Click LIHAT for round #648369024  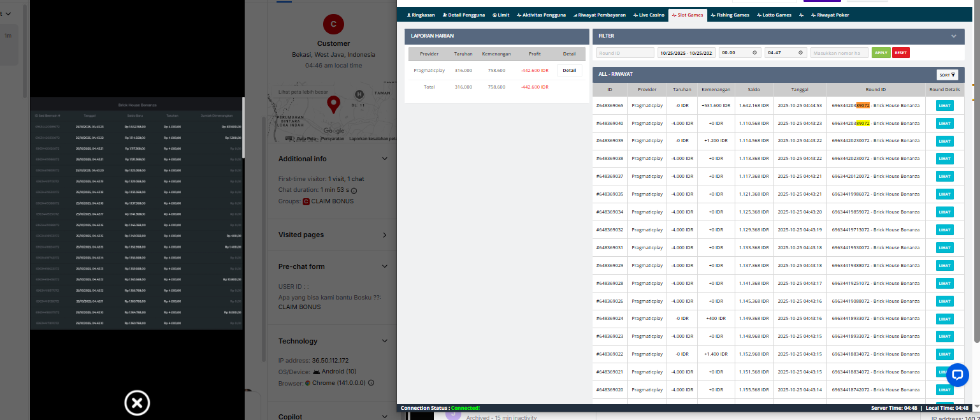pyautogui.click(x=944, y=319)
